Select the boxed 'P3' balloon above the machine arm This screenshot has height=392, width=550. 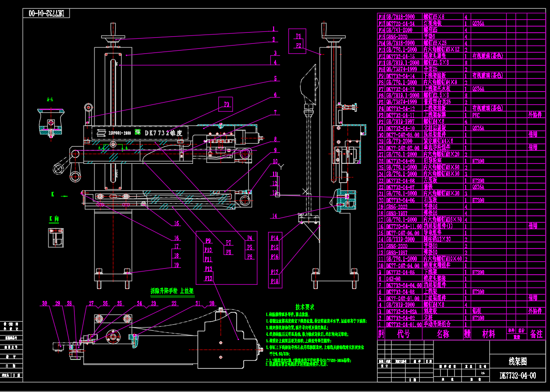226,104
